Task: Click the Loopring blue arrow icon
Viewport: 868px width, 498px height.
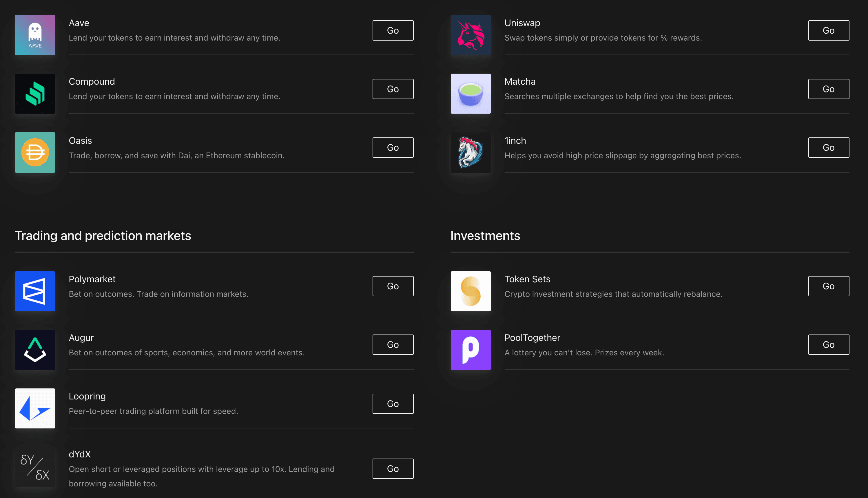Action: point(35,408)
